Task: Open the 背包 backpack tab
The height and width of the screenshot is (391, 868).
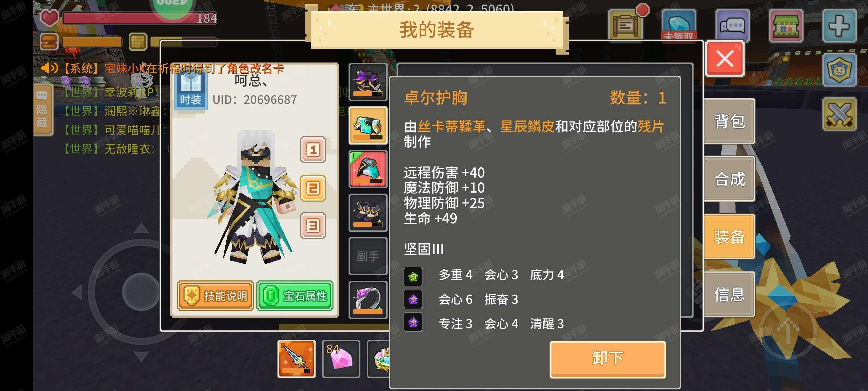Action: [729, 121]
